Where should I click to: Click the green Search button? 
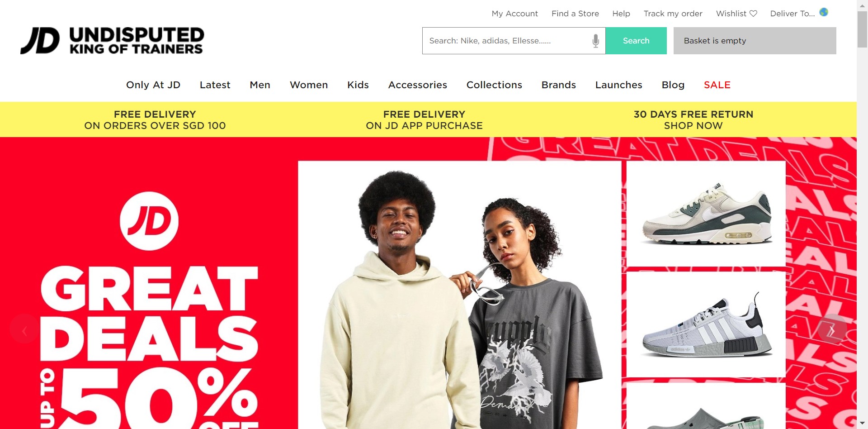[x=636, y=41]
